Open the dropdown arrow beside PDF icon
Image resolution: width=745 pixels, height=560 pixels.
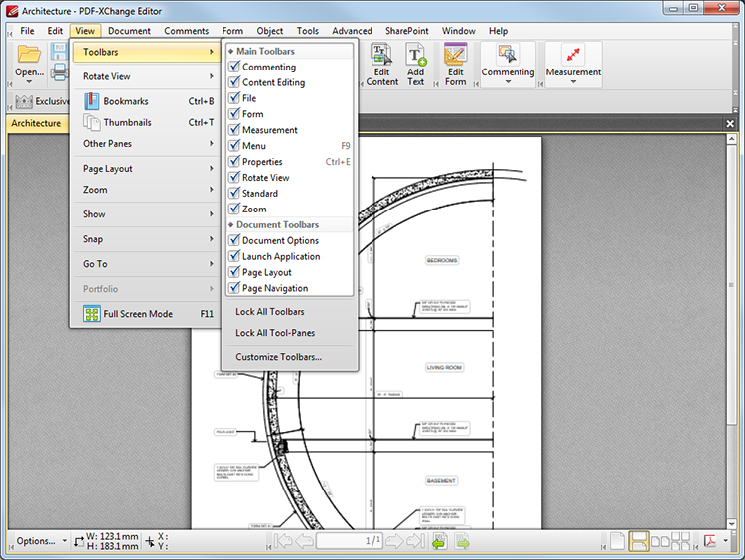[x=725, y=540]
